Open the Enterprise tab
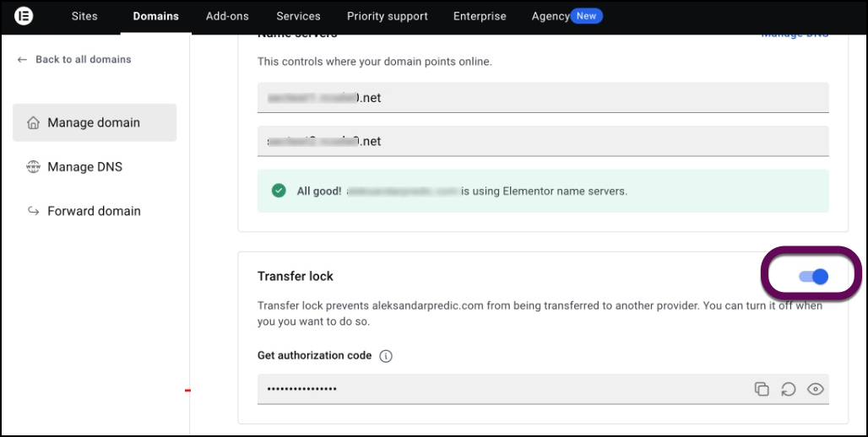Screen dimensions: 868x437 (480, 16)
